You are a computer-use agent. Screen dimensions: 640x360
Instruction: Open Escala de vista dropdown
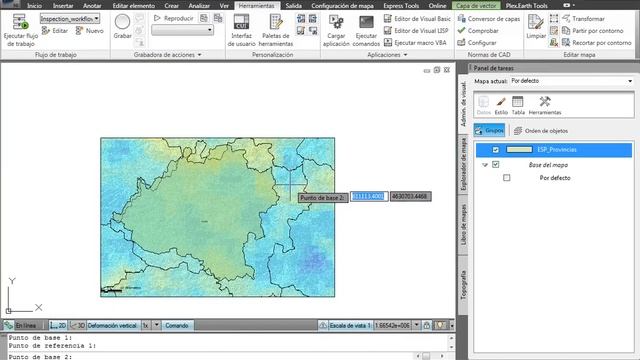pyautogui.click(x=416, y=325)
